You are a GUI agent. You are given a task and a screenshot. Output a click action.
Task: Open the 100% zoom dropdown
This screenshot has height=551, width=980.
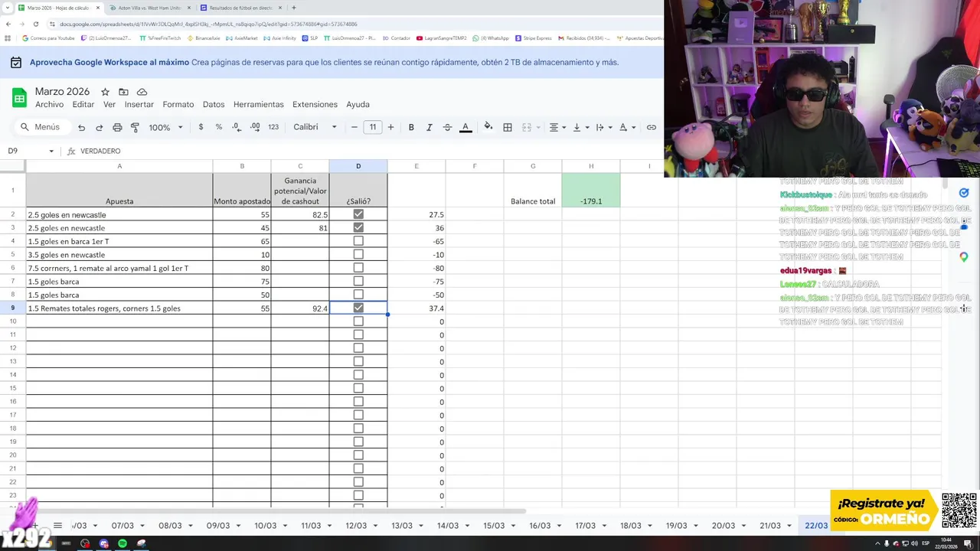pyautogui.click(x=165, y=127)
